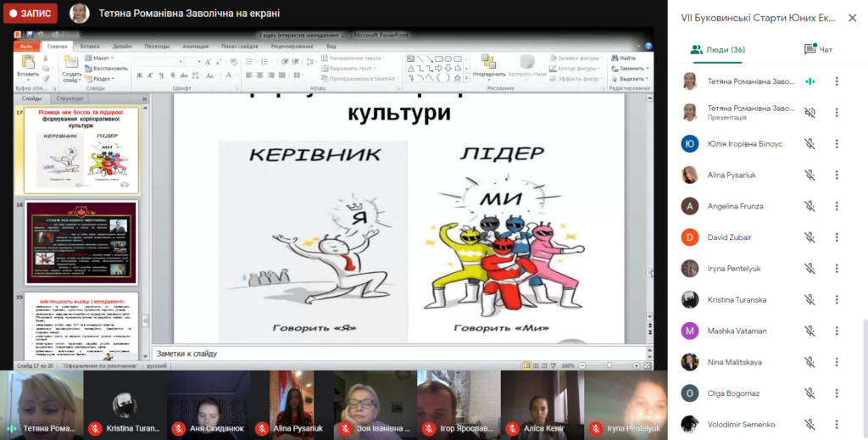Screen dimensions: 868x440
Task: Switch to normal view icon in status bar
Action: [527, 366]
